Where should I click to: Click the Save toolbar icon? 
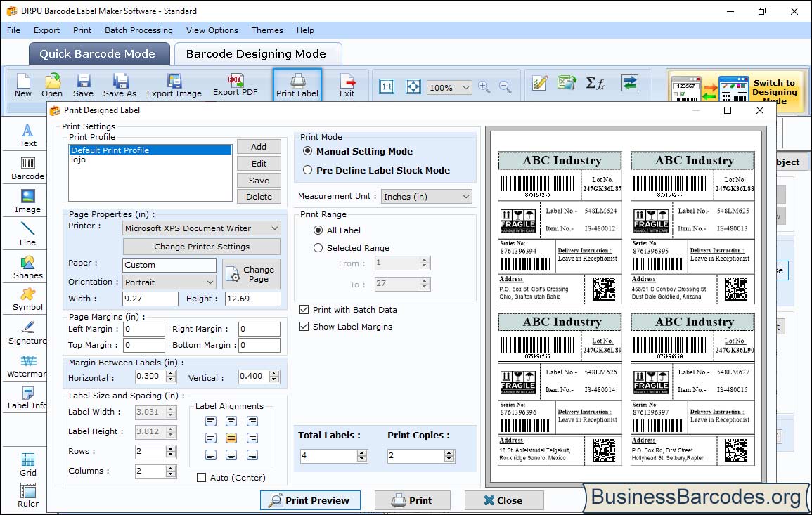click(x=83, y=86)
